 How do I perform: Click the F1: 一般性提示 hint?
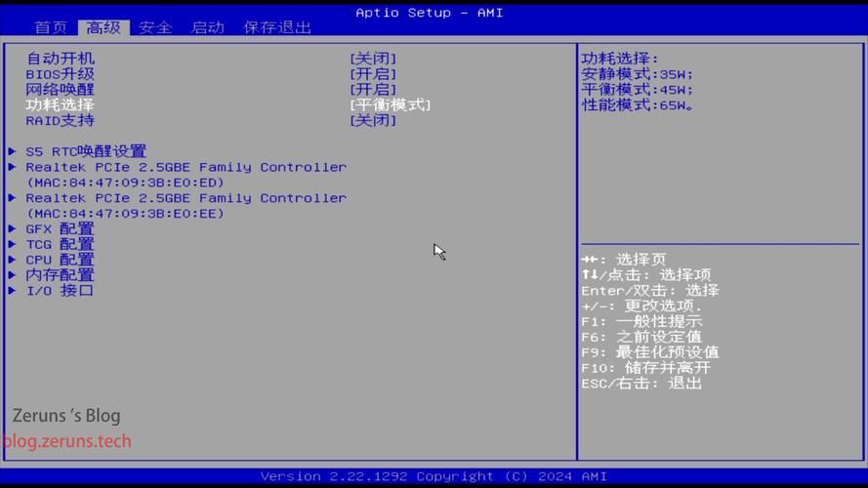(641, 321)
